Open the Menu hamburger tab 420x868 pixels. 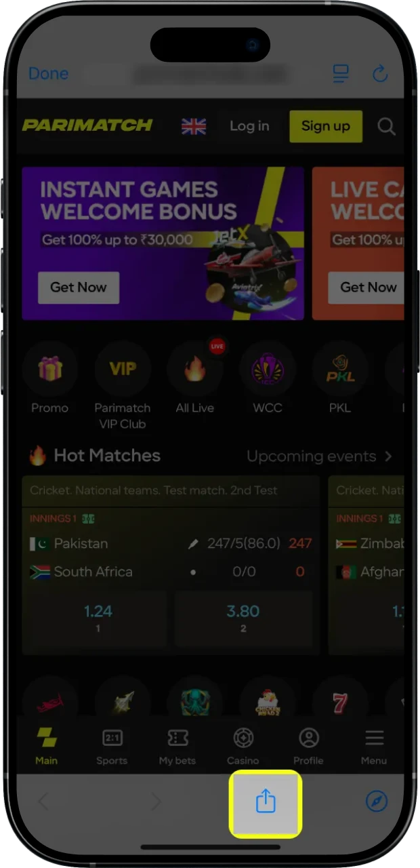374,746
